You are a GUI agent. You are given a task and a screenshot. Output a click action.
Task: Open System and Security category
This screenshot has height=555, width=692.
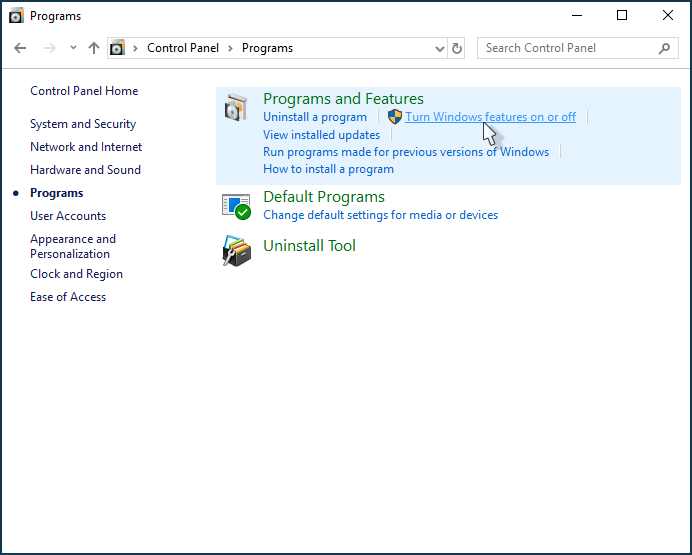(x=83, y=124)
